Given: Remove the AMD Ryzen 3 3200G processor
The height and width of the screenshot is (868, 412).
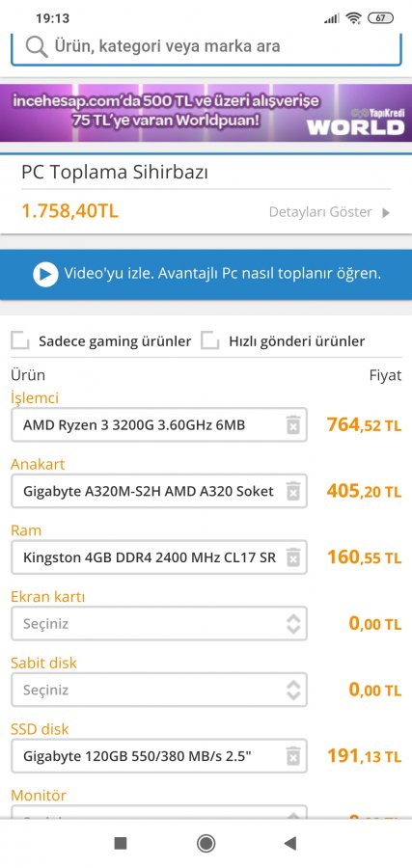Looking at the screenshot, I should pos(293,424).
